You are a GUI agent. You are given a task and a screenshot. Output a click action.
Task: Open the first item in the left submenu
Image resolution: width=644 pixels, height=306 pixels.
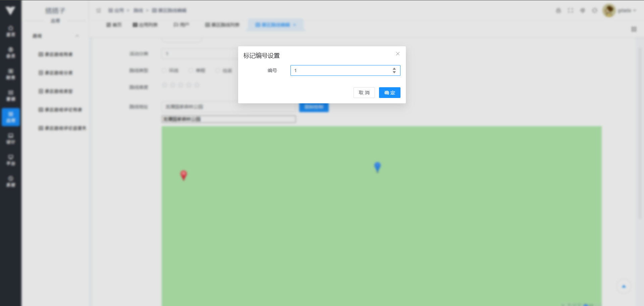coord(56,54)
